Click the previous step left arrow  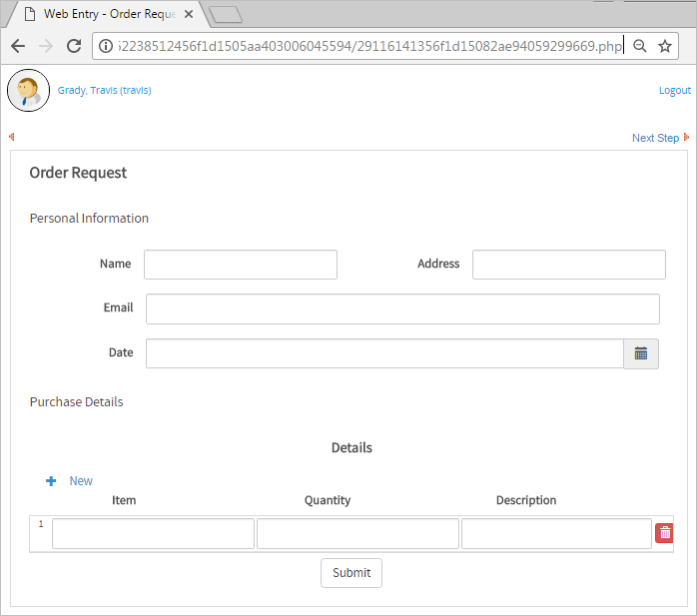(x=11, y=137)
